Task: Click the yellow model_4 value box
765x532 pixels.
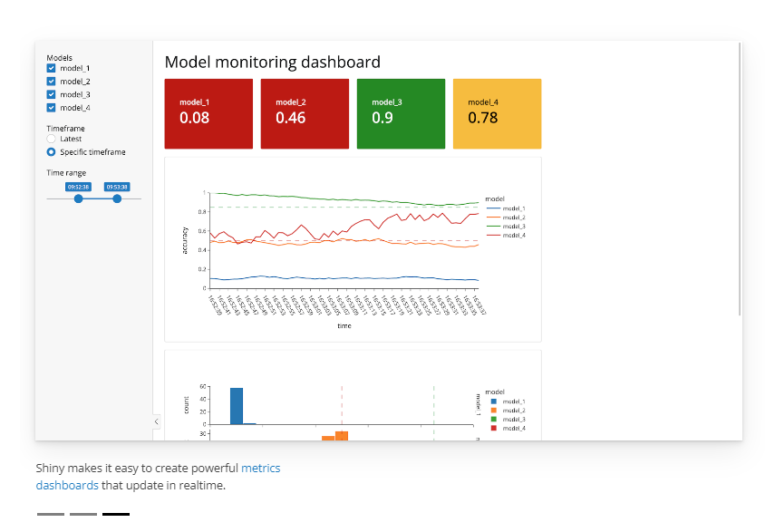Action: [x=497, y=113]
